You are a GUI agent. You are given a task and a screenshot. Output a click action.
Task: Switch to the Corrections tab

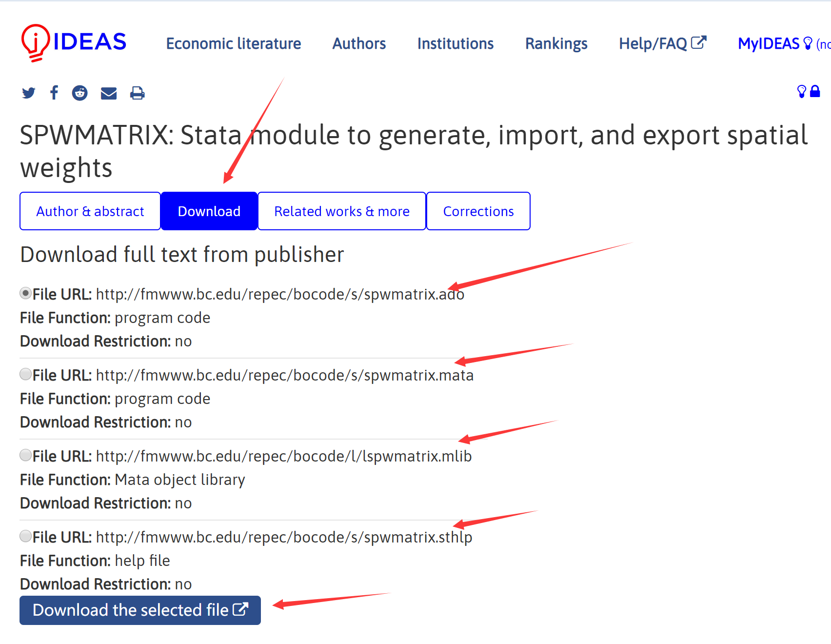[478, 211]
